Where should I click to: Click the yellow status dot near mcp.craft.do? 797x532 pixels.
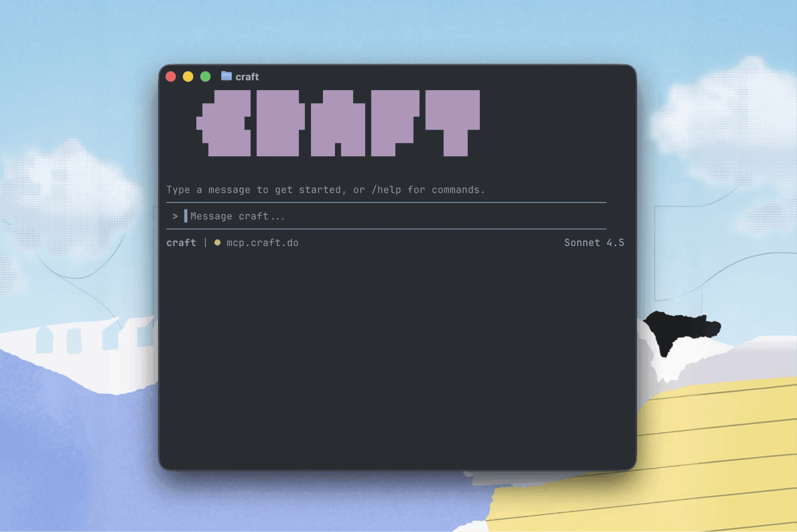point(217,242)
